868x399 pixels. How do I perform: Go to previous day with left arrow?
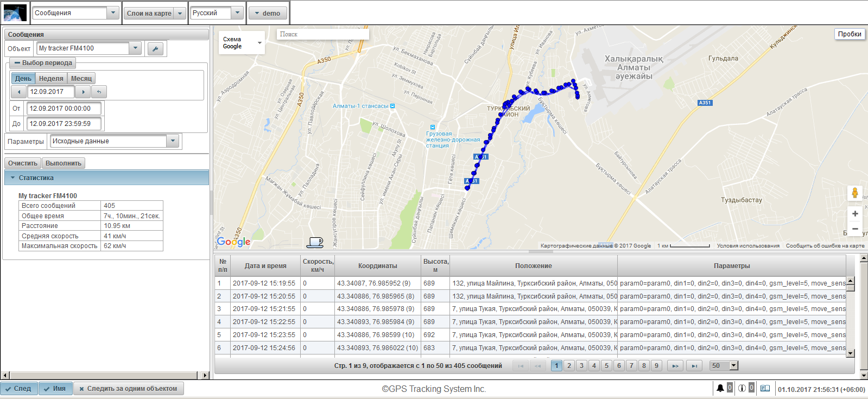[19, 92]
